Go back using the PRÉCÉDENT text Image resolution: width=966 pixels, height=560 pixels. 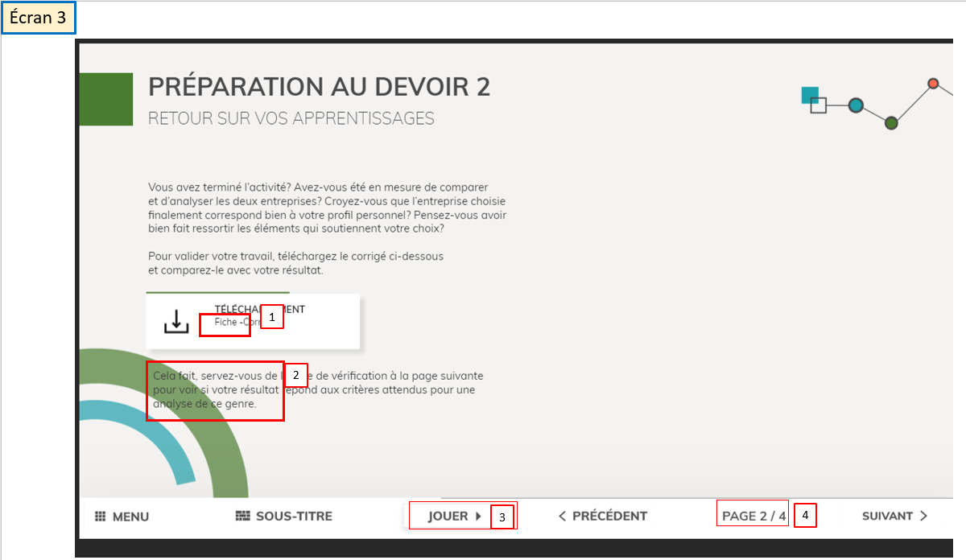coord(609,517)
